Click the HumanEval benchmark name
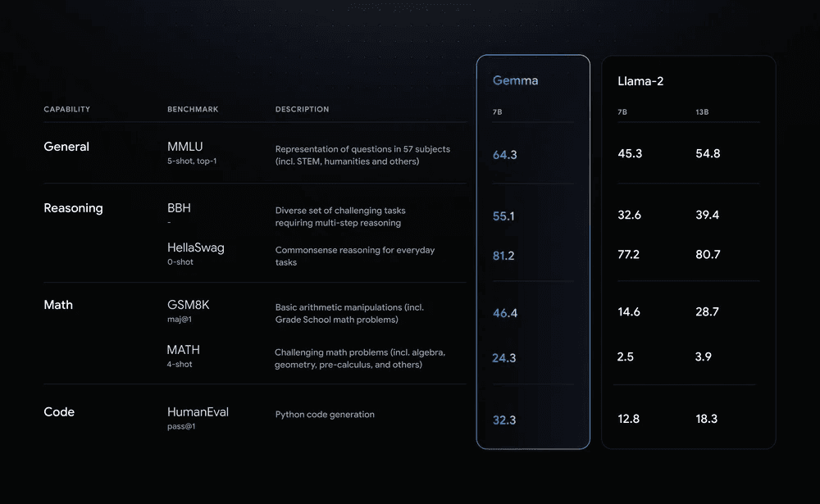 [198, 412]
